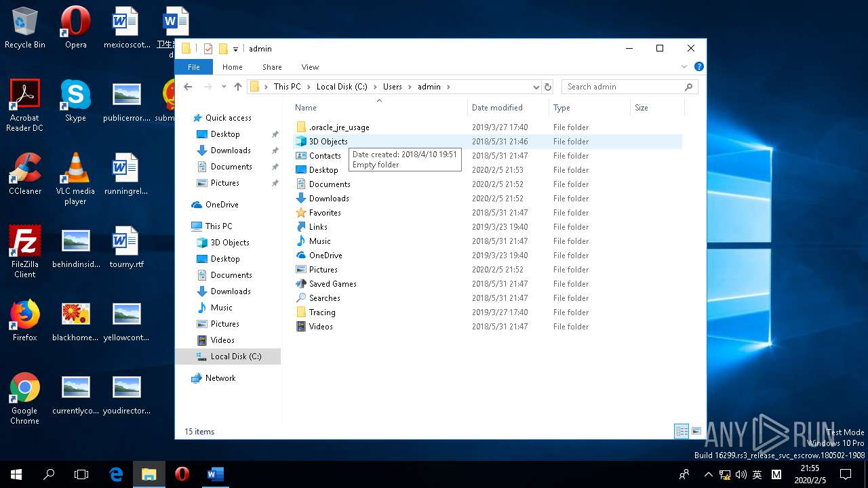This screenshot has height=488, width=868.
Task: Navigate to Local Disk (C:) in the breadcrumb
Action: click(x=342, y=87)
